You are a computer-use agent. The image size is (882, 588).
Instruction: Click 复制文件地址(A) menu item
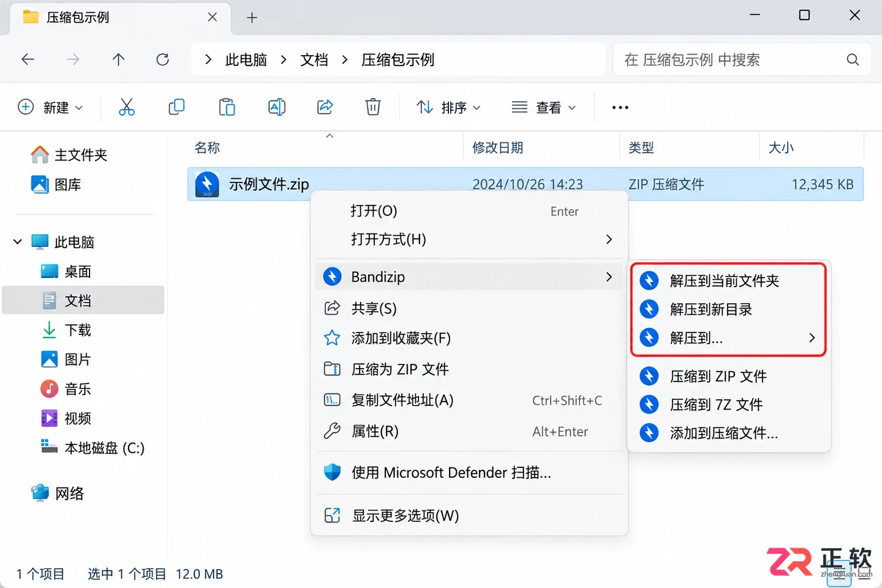point(469,401)
